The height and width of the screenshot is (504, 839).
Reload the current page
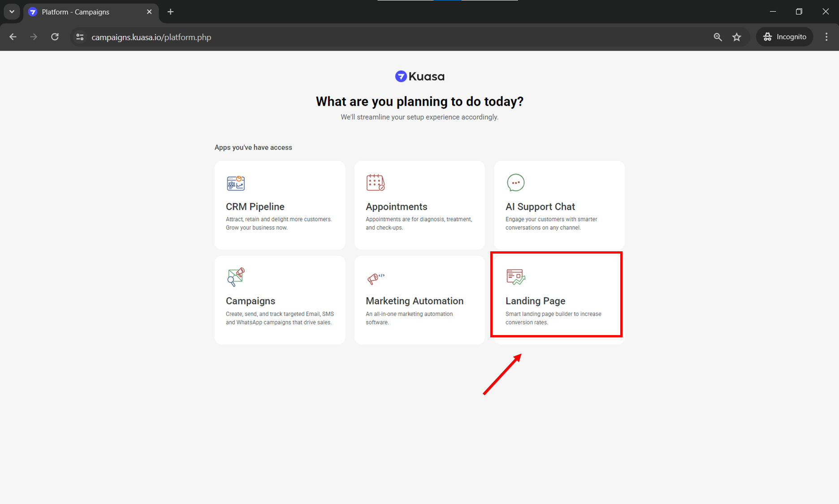pyautogui.click(x=55, y=37)
